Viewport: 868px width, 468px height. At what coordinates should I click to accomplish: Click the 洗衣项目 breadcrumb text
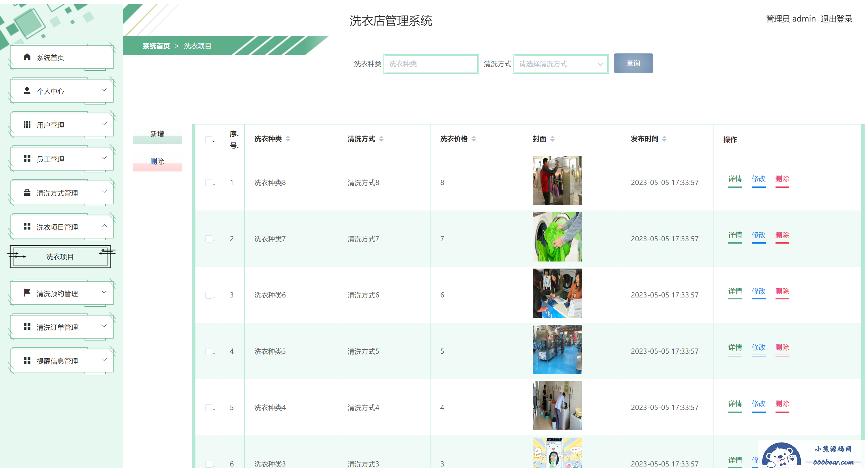(x=198, y=46)
